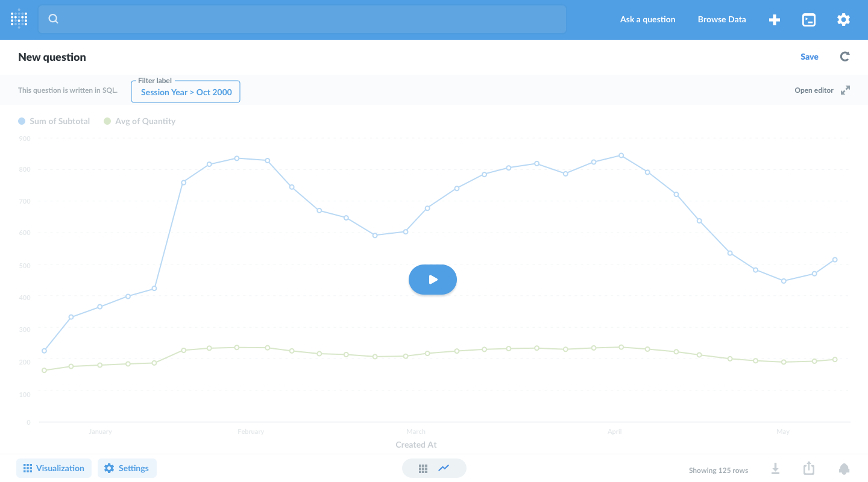Viewport: 868px width, 482px height.
Task: Open chart Settings at the bottom
Action: pos(127,468)
